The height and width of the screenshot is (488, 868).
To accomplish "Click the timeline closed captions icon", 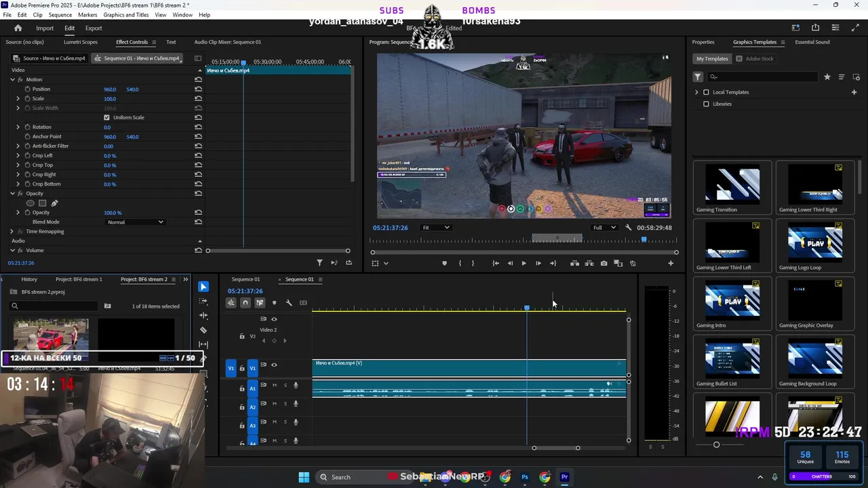I will click(303, 303).
